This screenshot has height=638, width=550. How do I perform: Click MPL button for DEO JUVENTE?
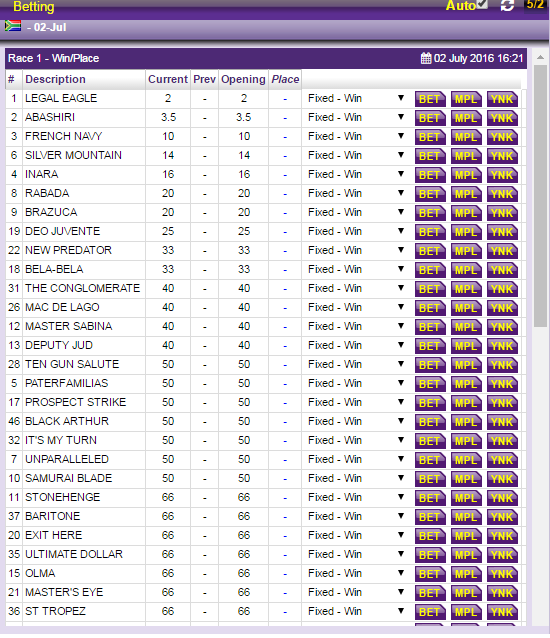coord(466,232)
